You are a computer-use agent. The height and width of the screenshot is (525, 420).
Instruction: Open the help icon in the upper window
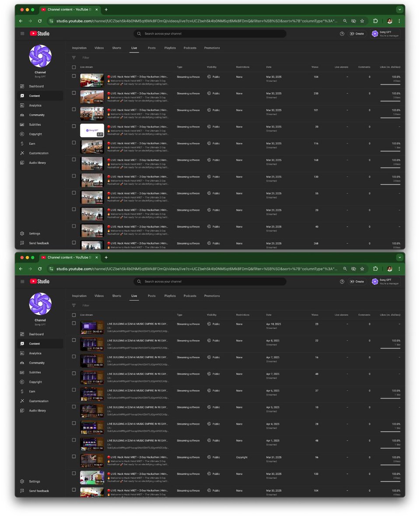click(x=342, y=34)
